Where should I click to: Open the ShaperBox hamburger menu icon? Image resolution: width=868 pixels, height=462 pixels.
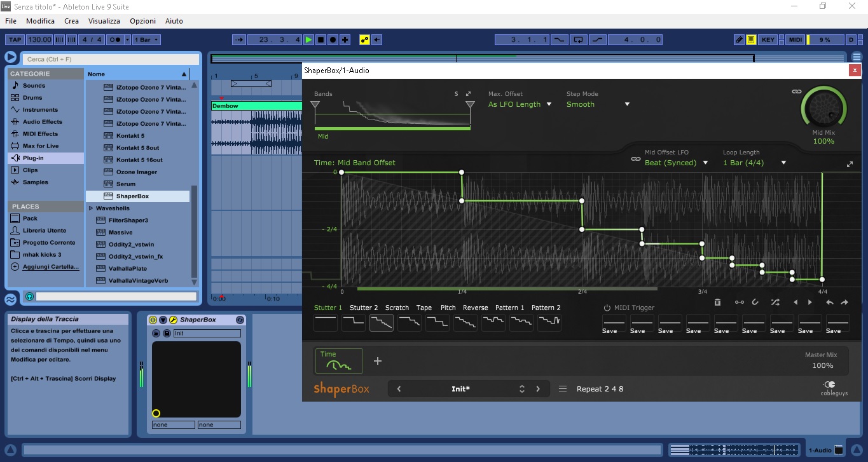click(x=563, y=389)
